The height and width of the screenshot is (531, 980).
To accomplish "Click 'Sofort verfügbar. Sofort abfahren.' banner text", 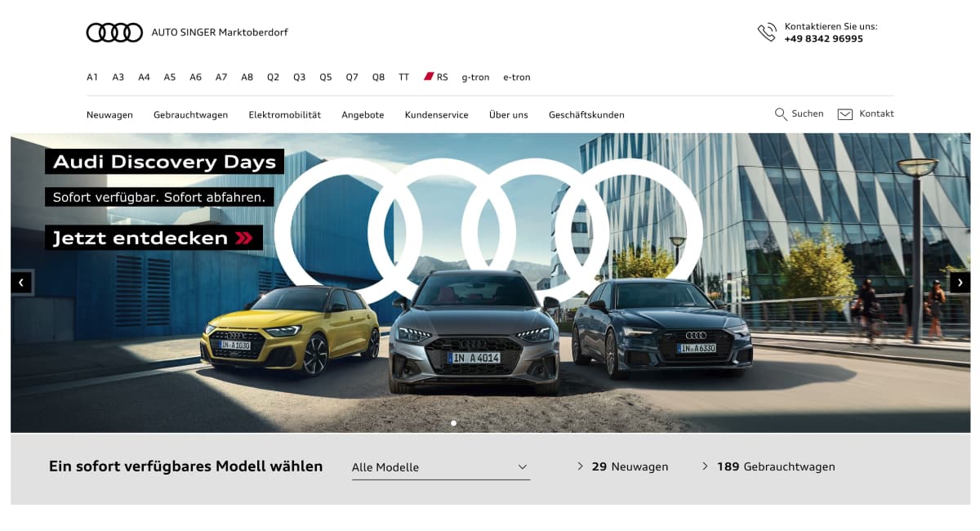I will pos(159,197).
